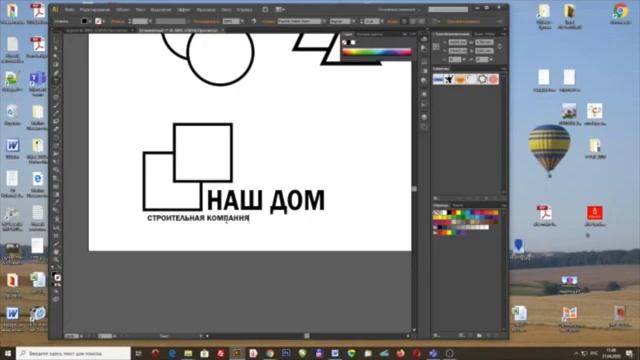Select the Selection (black arrow) tool
The height and width of the screenshot is (360, 640).
click(x=56, y=40)
